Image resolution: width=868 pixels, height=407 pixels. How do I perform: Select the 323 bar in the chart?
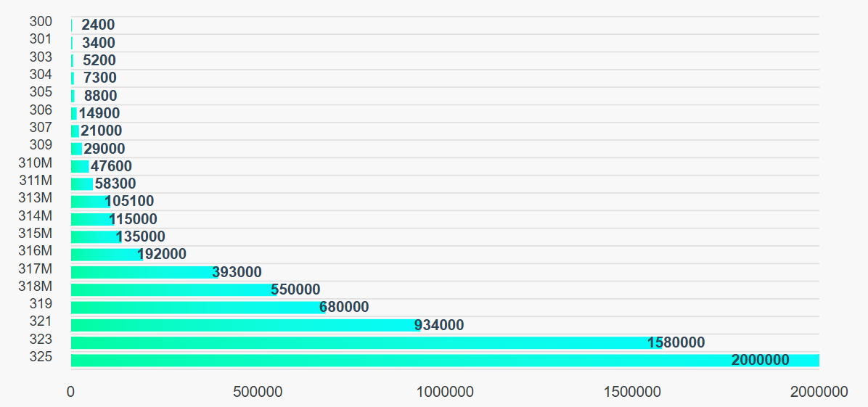(x=363, y=342)
